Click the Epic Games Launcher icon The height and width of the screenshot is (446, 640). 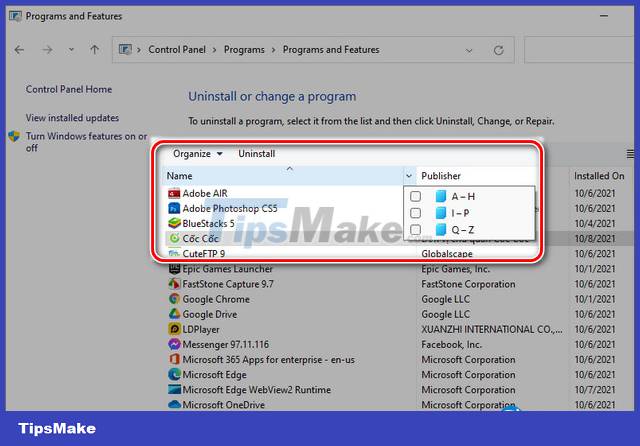174,269
